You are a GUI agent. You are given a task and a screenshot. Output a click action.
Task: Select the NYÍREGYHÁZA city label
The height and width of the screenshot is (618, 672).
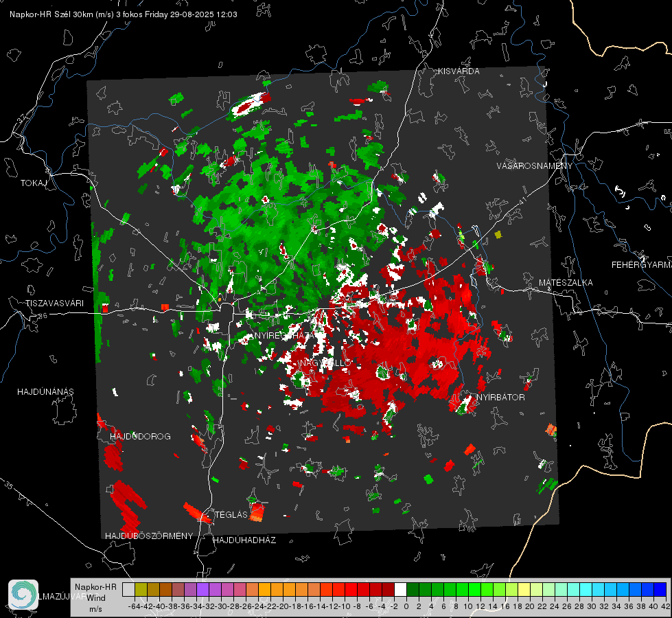tap(285, 336)
